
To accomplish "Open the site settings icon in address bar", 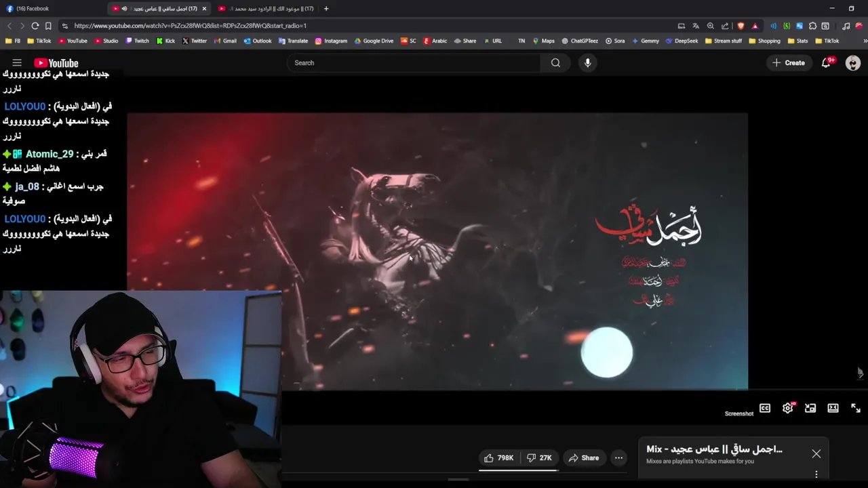I will [x=64, y=26].
